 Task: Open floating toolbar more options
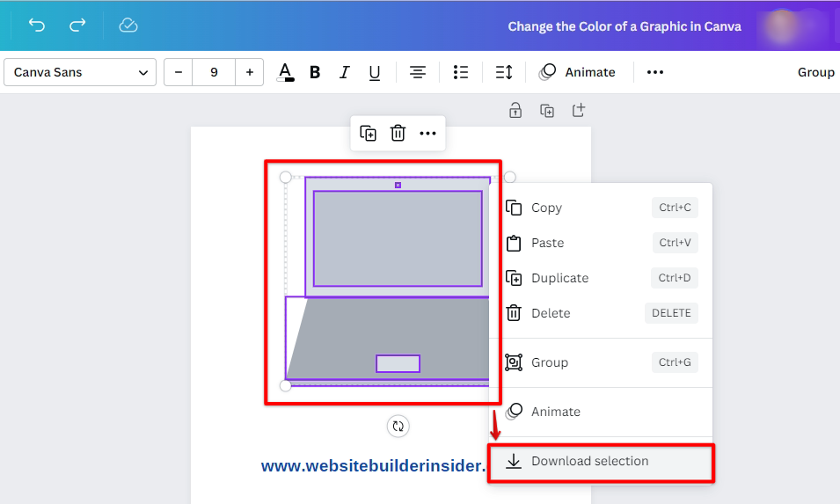[427, 134]
